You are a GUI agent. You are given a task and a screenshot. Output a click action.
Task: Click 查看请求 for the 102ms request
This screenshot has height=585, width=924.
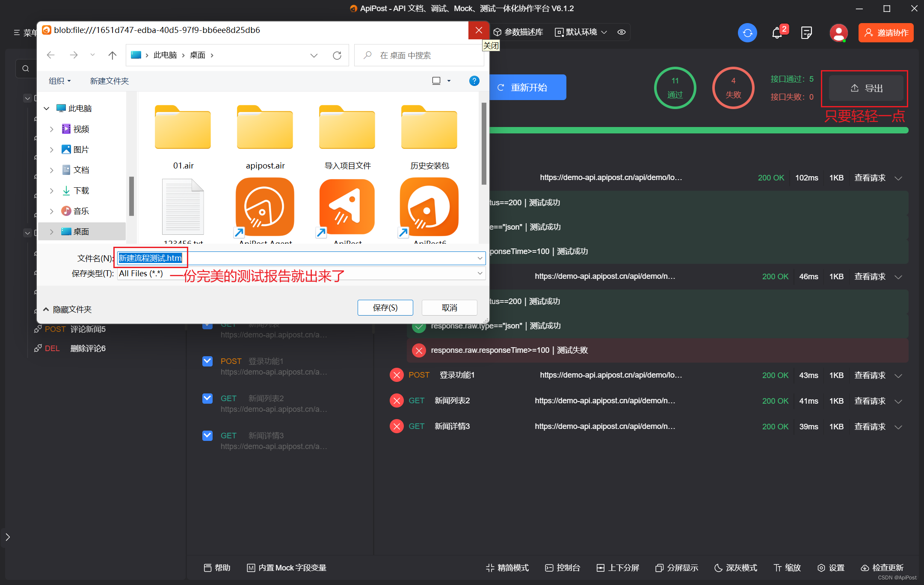(870, 177)
